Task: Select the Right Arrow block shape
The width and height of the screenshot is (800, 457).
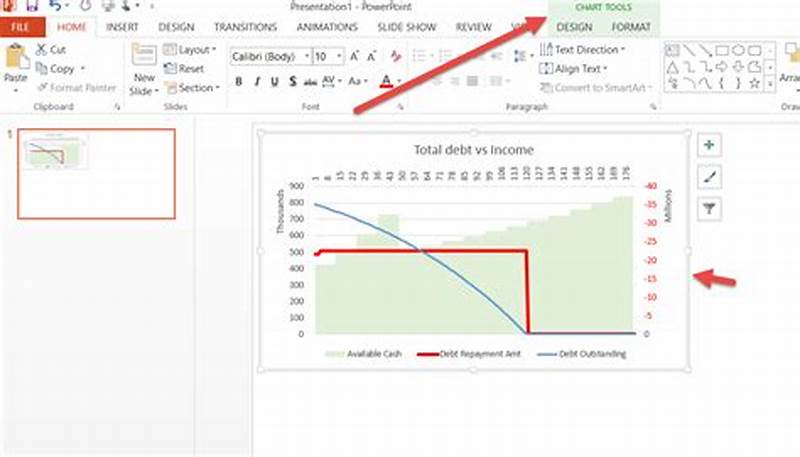Action: [722, 67]
